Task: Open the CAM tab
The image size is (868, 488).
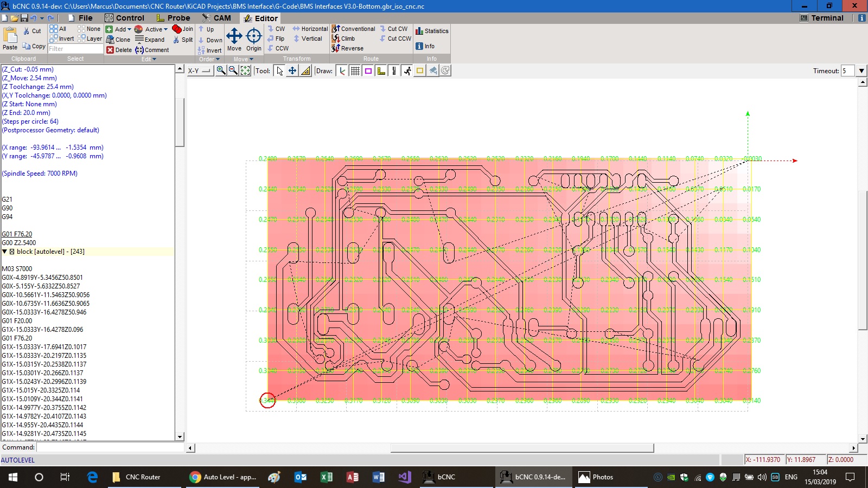Action: [216, 18]
